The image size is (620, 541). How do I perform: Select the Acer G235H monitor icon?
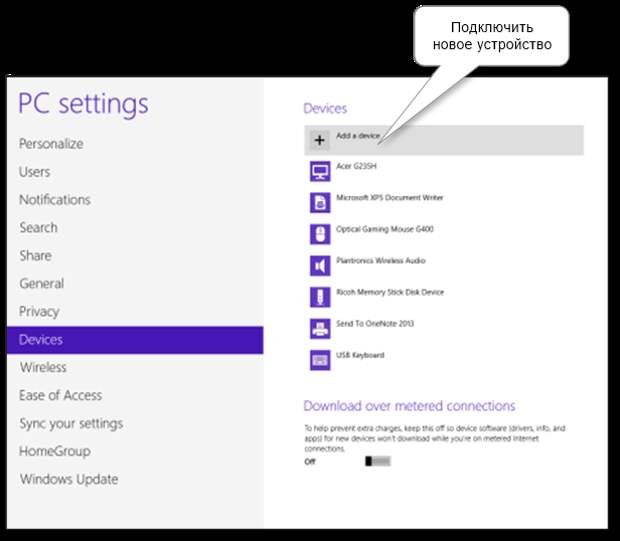point(320,171)
